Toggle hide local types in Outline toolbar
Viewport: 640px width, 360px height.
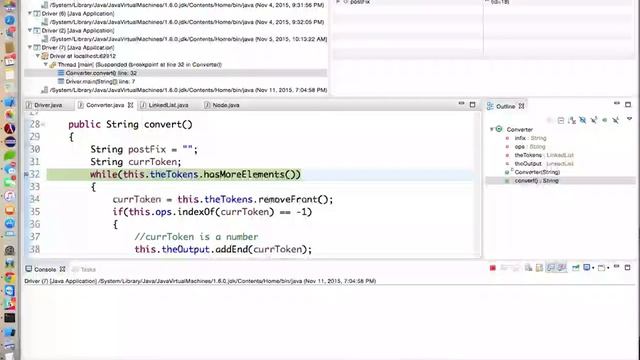tap(616, 120)
